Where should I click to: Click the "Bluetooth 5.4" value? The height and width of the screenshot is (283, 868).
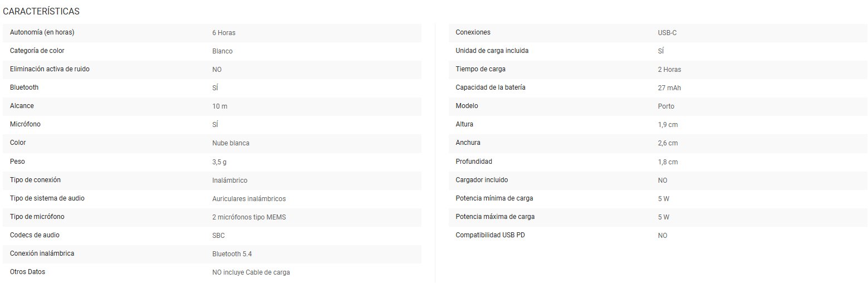pyautogui.click(x=233, y=254)
